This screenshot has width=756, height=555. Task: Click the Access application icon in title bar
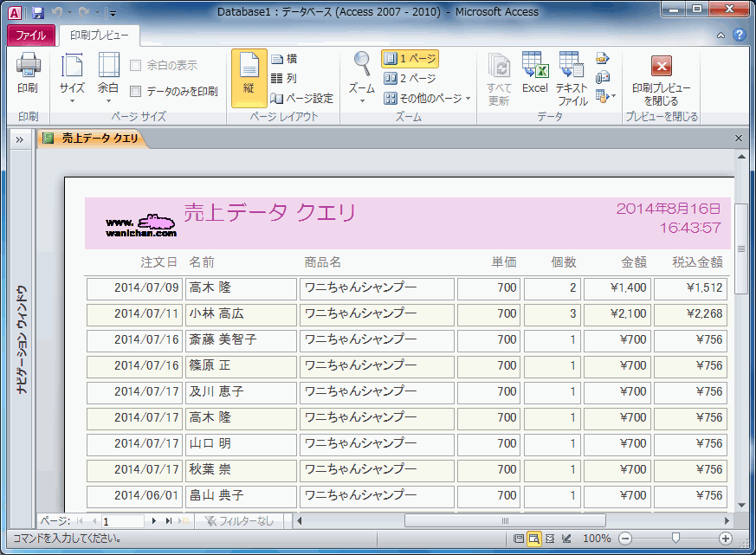15,12
